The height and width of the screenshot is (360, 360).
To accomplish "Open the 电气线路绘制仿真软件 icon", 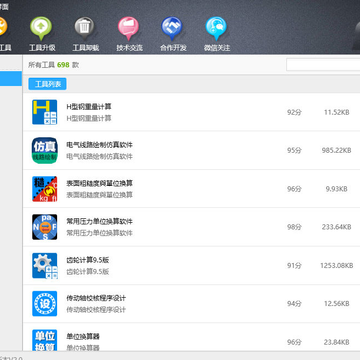I will coord(45,150).
